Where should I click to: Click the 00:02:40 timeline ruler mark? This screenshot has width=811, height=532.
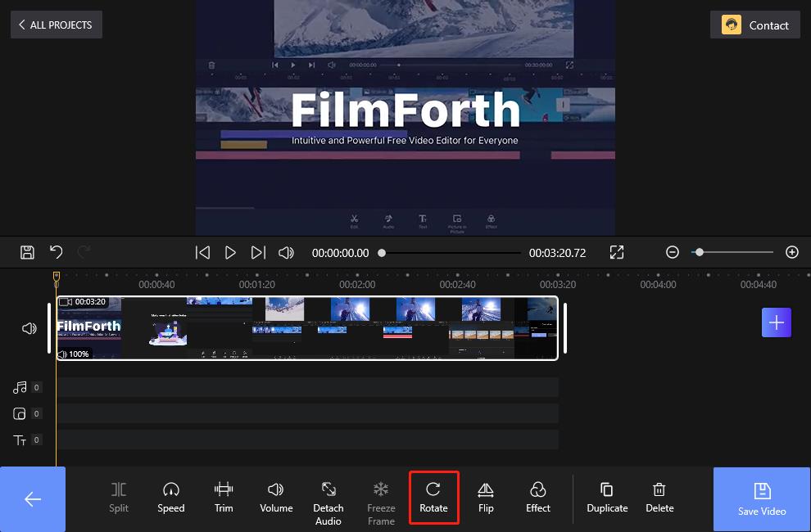click(x=458, y=284)
